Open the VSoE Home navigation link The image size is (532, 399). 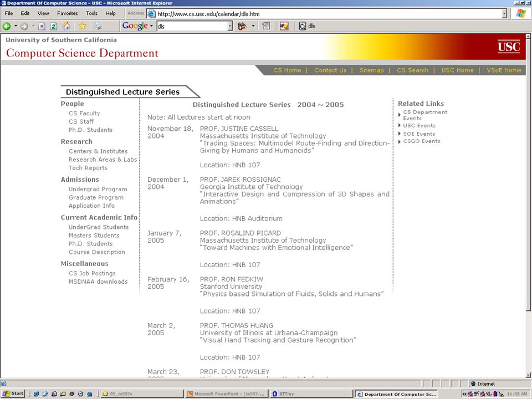pos(504,70)
